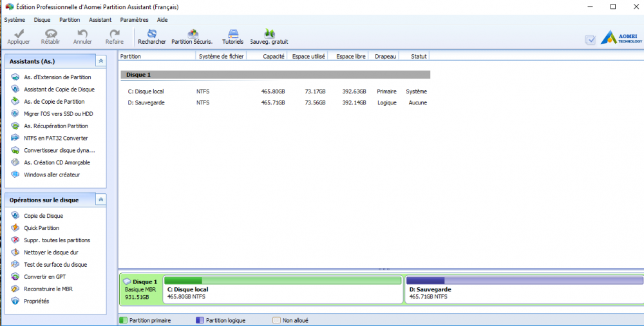Sort by Système de fichier column header

[222, 56]
